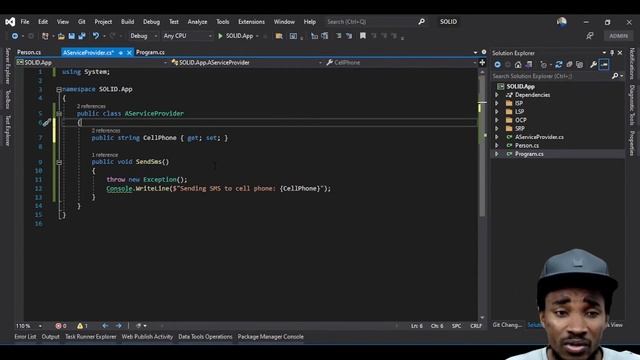This screenshot has height=360, width=640.
Task: Open the File menu
Action: 25,22
